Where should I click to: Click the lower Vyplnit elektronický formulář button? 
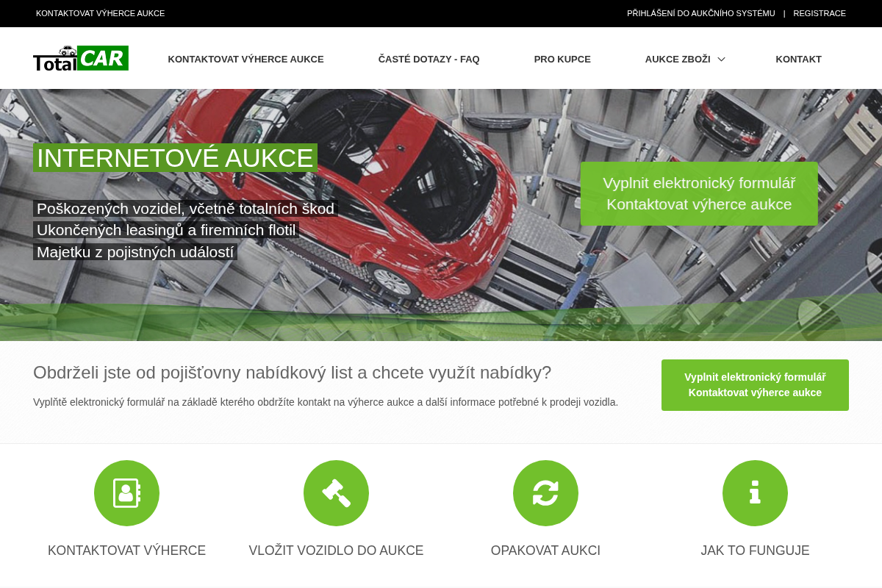[755, 385]
